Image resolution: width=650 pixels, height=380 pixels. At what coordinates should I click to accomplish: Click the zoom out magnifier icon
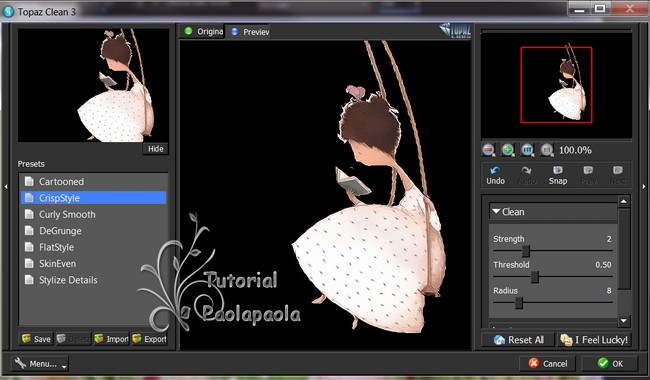point(488,150)
